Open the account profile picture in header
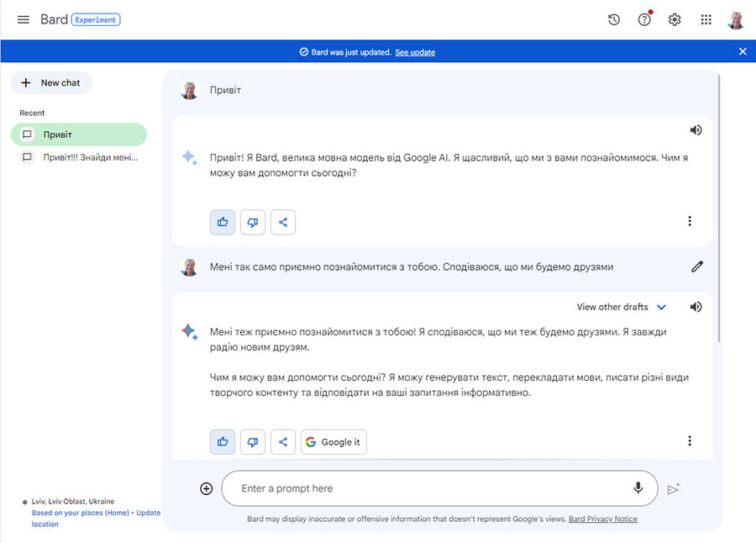756x543 pixels. tap(736, 20)
